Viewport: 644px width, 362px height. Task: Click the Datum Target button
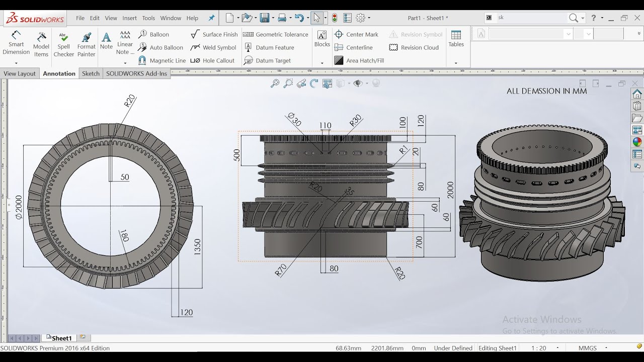tap(267, 60)
